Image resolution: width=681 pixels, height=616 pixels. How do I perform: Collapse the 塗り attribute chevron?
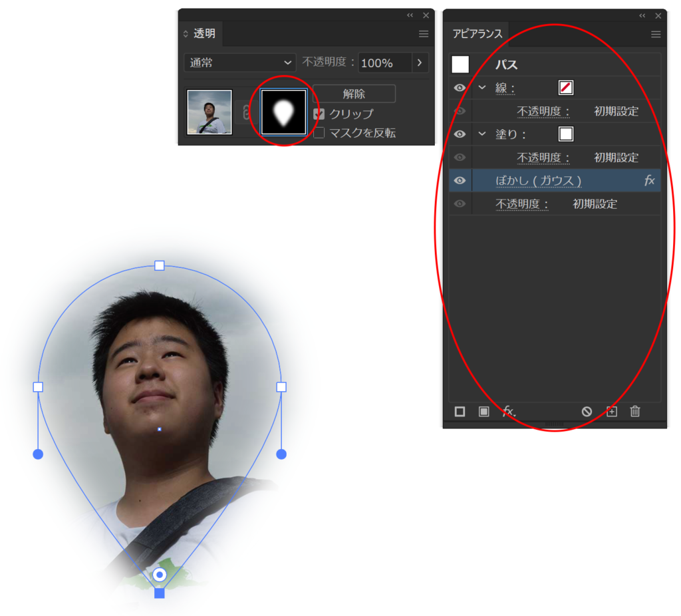click(x=482, y=134)
